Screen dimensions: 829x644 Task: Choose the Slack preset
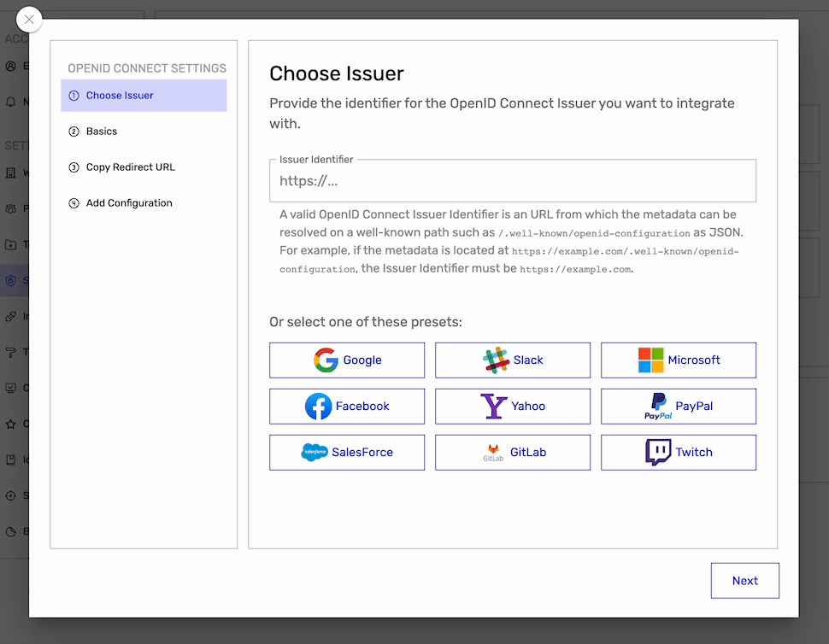(x=512, y=360)
